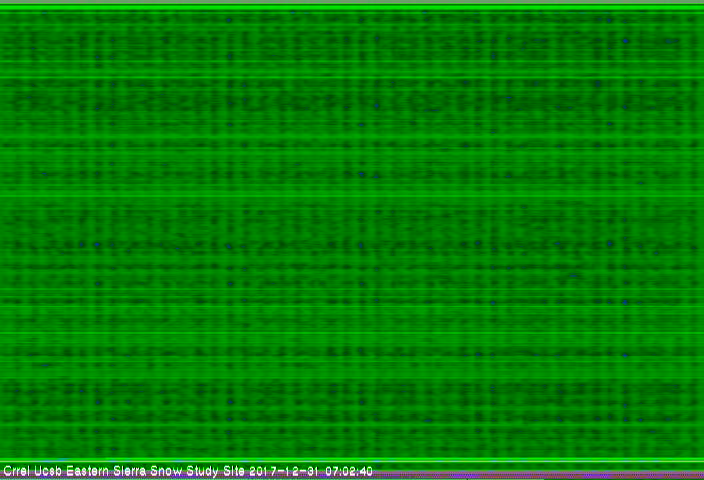Click the bright green line at the image top
Viewport: 704px width, 480px height.
(352, 8)
